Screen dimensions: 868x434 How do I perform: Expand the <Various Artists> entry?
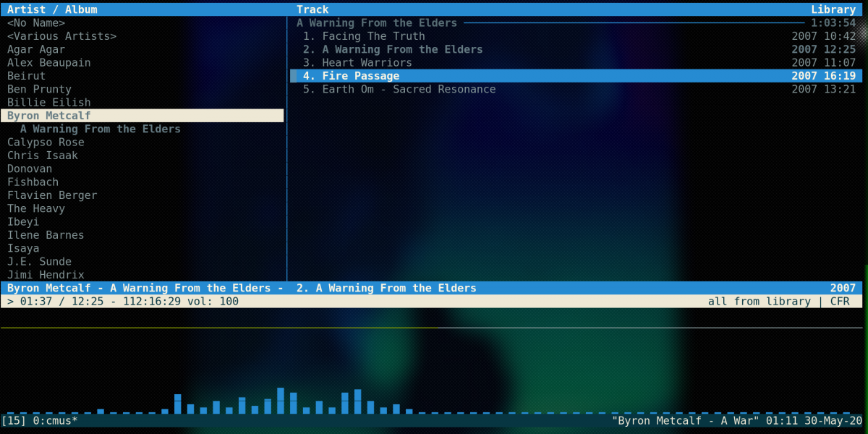[61, 36]
